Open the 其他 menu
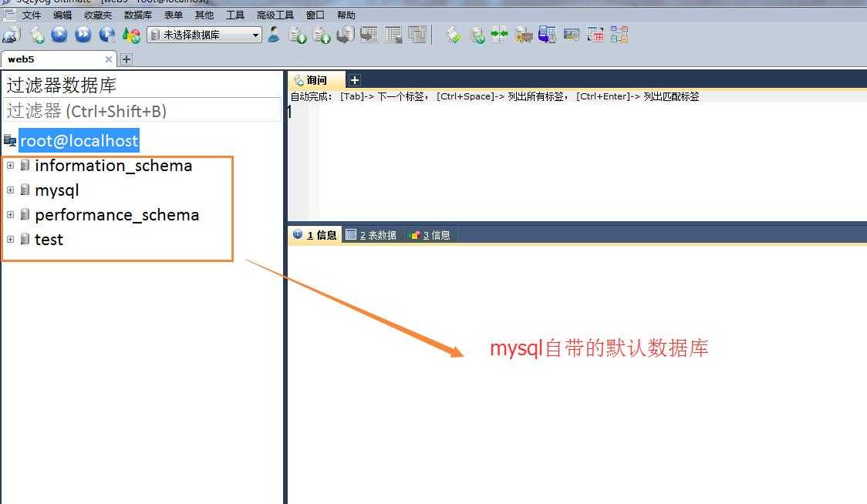Viewport: 867px width, 504px height. tap(204, 15)
